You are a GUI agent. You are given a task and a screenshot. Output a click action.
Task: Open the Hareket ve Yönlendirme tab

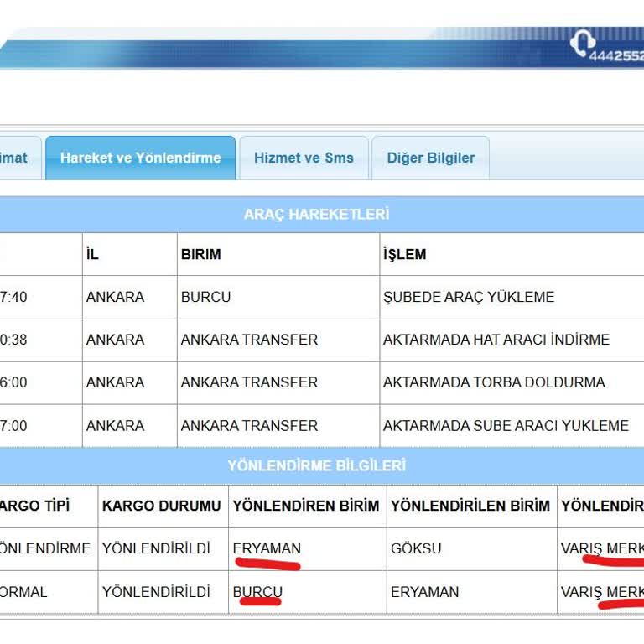(x=141, y=158)
